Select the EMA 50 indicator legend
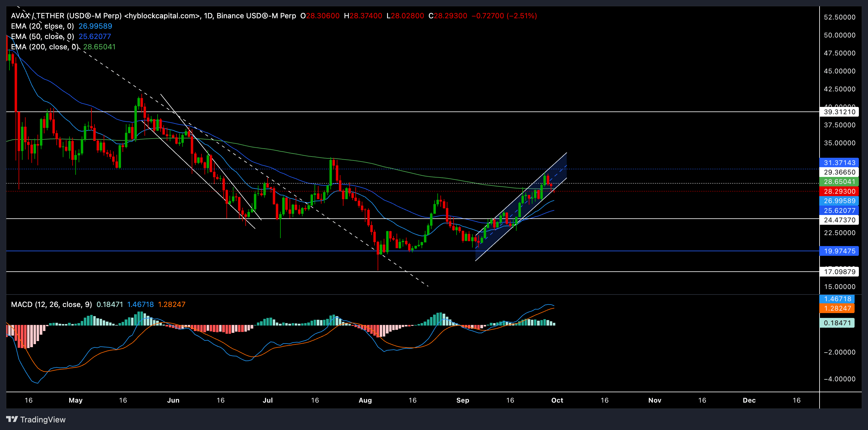The width and height of the screenshot is (868, 430). click(x=42, y=36)
